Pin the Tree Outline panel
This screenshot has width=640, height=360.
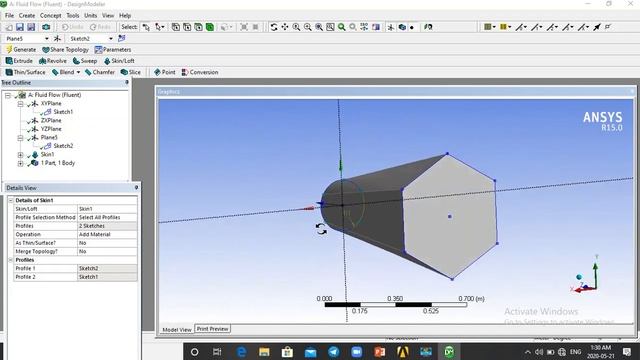(127, 82)
